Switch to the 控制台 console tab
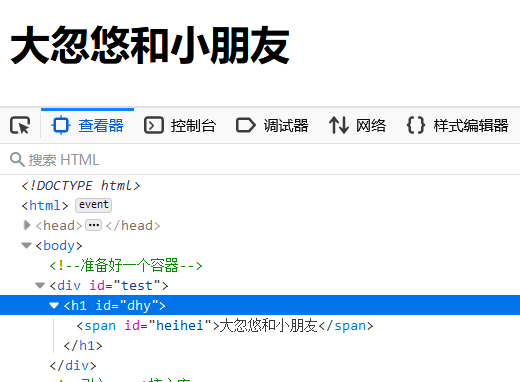 click(180, 126)
